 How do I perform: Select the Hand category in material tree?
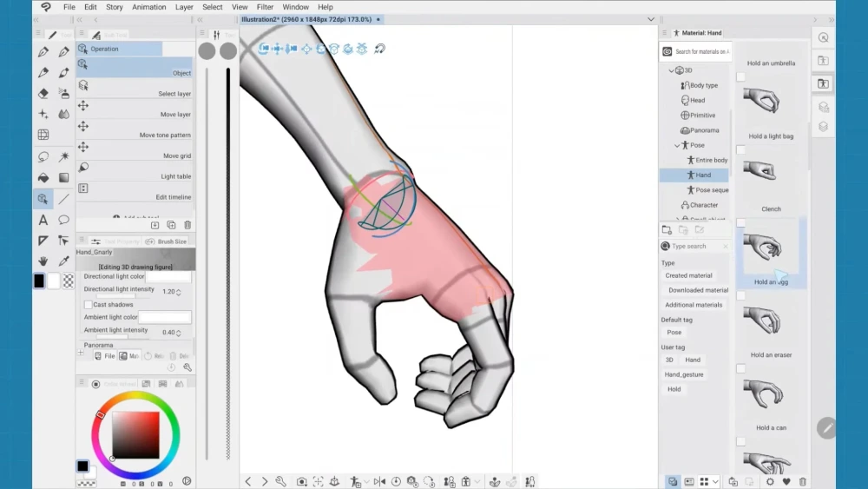pyautogui.click(x=694, y=175)
